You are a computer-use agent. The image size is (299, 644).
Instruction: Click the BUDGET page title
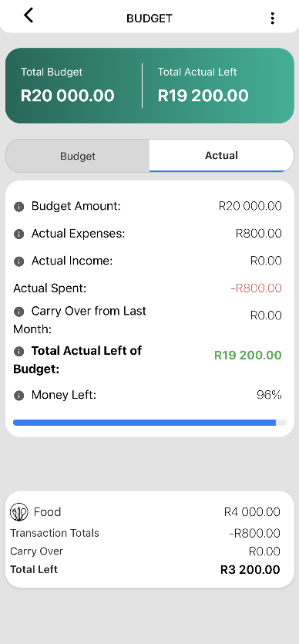(149, 19)
